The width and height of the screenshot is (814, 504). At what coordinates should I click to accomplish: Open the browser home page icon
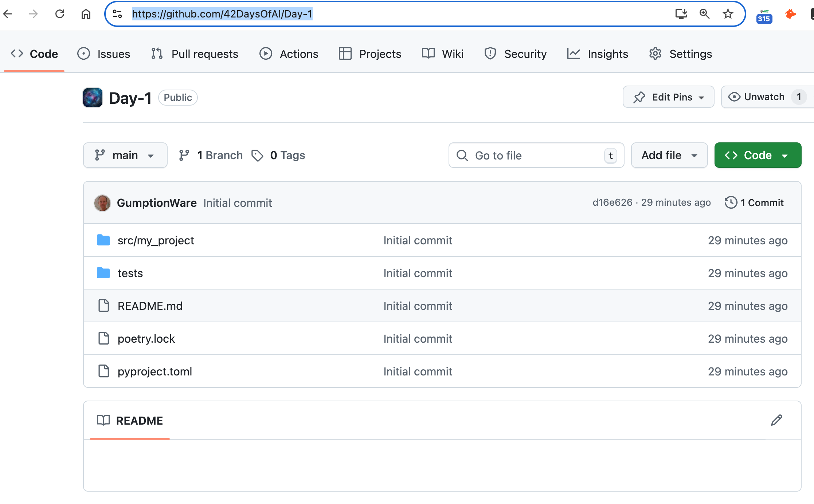point(86,14)
